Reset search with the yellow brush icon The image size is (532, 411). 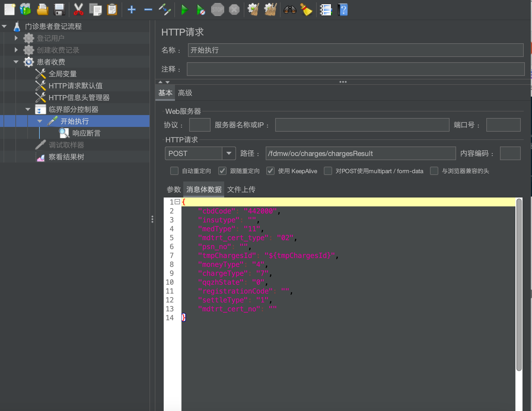(x=306, y=9)
